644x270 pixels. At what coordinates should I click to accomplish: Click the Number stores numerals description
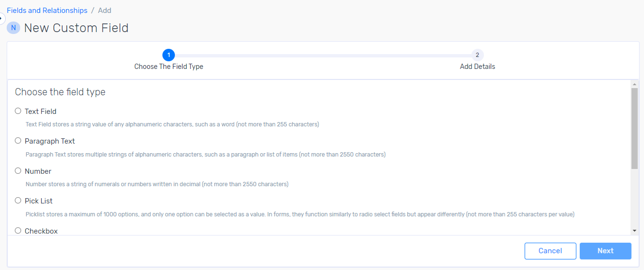click(x=157, y=184)
